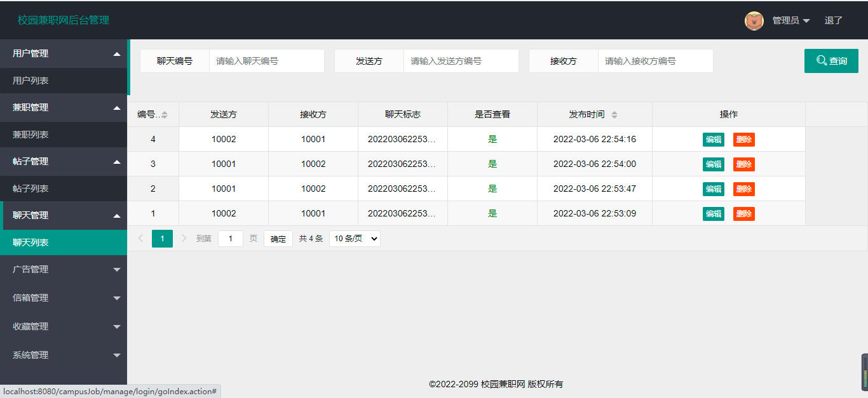Open 兼职列表 in sidebar
Image resolution: width=868 pixels, height=398 pixels.
pos(64,135)
